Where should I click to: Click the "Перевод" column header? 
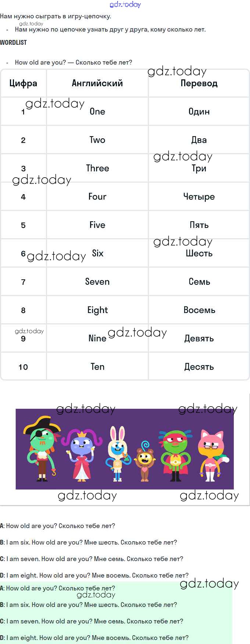(199, 83)
